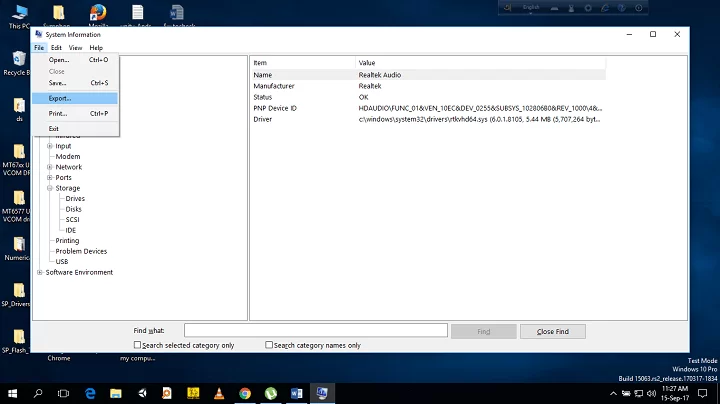Screen dimensions: 720x404
Task: Select the Printing tree item
Action: [x=67, y=241]
